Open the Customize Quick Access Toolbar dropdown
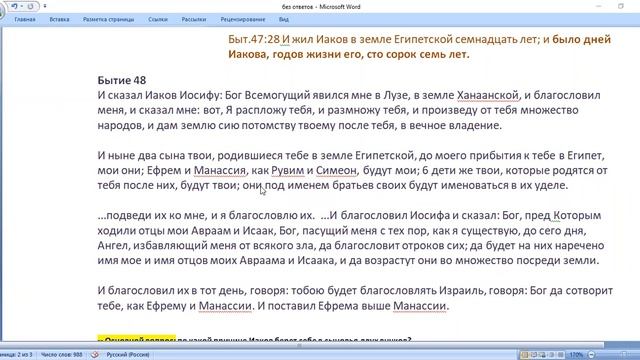This screenshot has width=640, height=360. pyautogui.click(x=45, y=6)
